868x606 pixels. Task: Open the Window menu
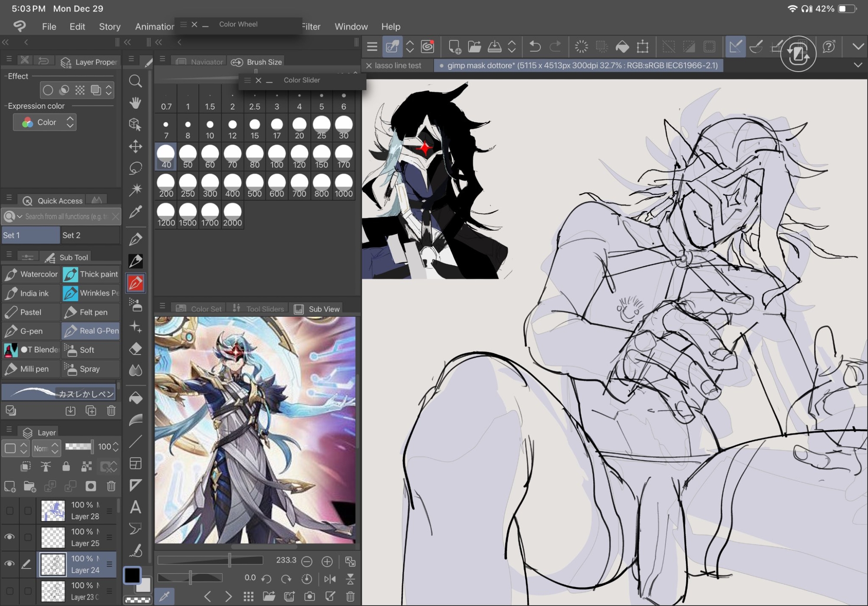pos(351,26)
